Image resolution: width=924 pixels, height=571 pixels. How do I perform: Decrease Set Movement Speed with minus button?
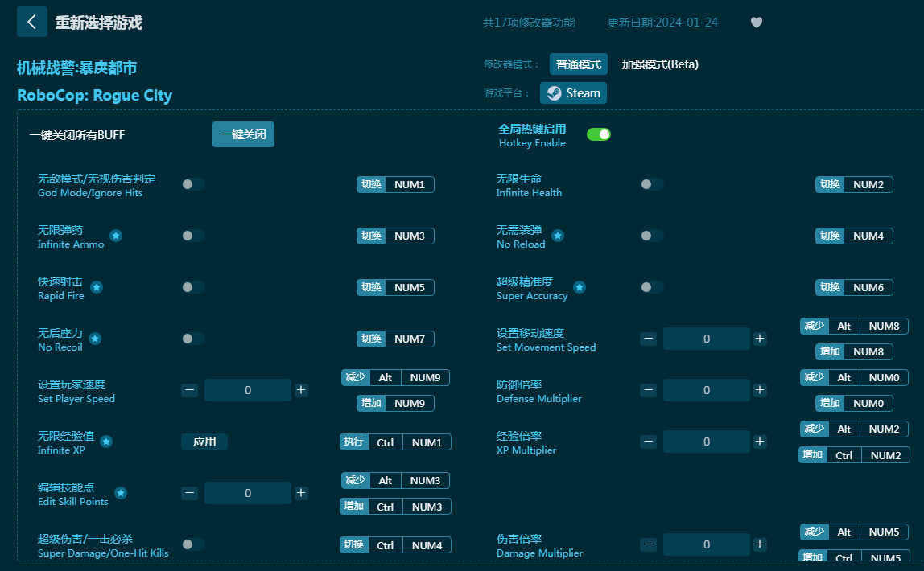point(648,339)
